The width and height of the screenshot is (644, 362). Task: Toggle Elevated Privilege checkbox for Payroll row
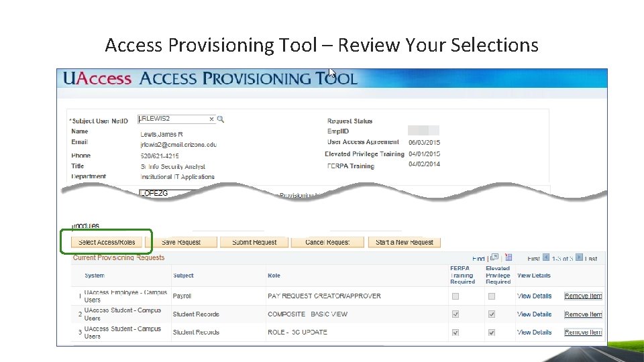pyautogui.click(x=492, y=296)
